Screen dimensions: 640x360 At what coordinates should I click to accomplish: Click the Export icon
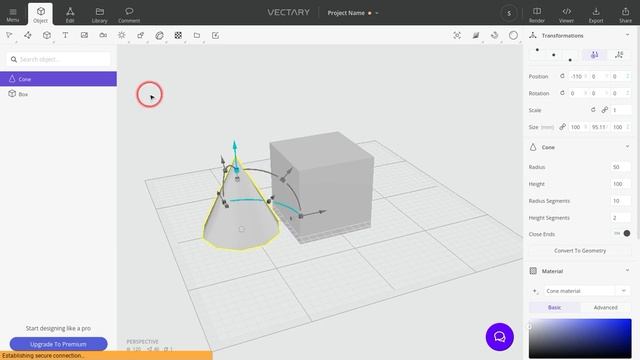click(596, 15)
